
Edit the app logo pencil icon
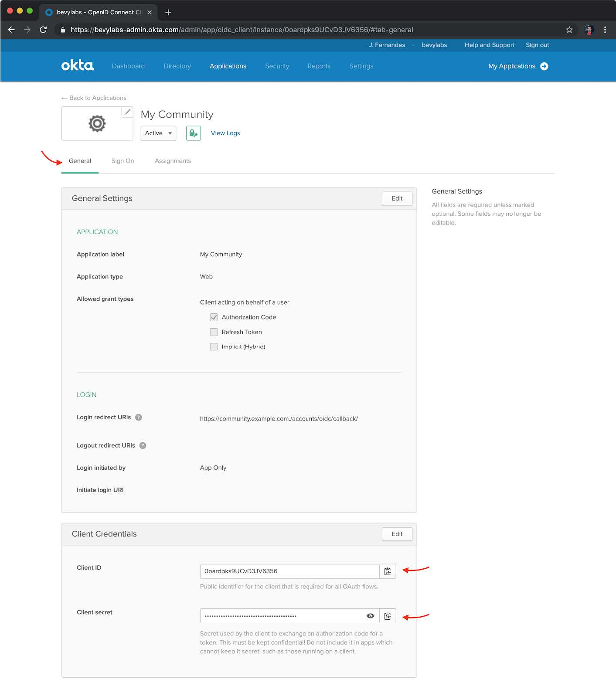pyautogui.click(x=127, y=112)
